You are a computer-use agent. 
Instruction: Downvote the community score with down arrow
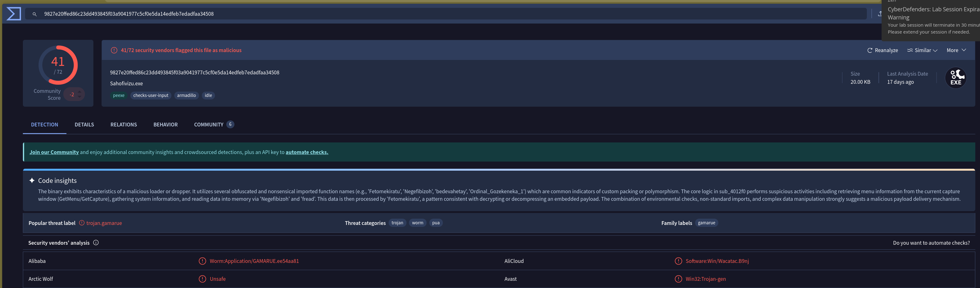pos(80,97)
